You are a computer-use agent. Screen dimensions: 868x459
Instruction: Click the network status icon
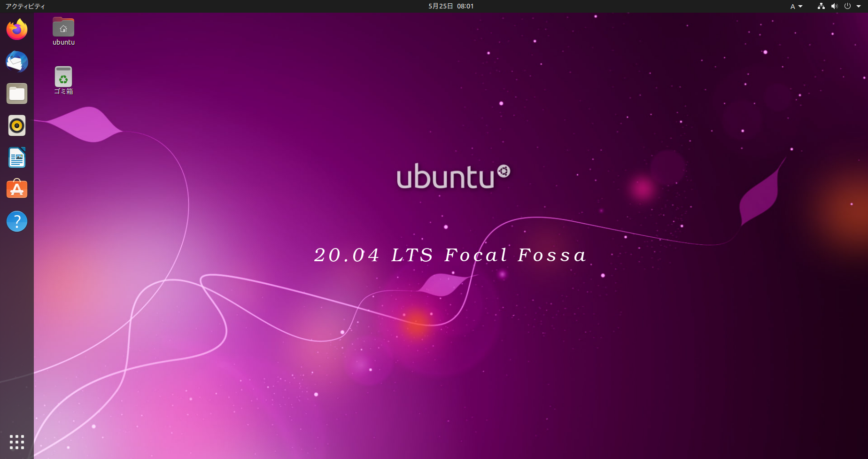[821, 6]
